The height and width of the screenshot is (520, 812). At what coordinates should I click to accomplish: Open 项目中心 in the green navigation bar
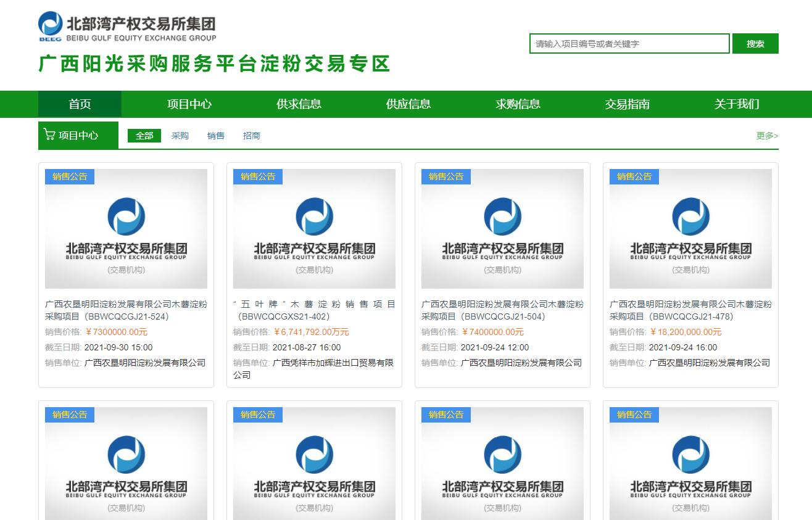[189, 104]
